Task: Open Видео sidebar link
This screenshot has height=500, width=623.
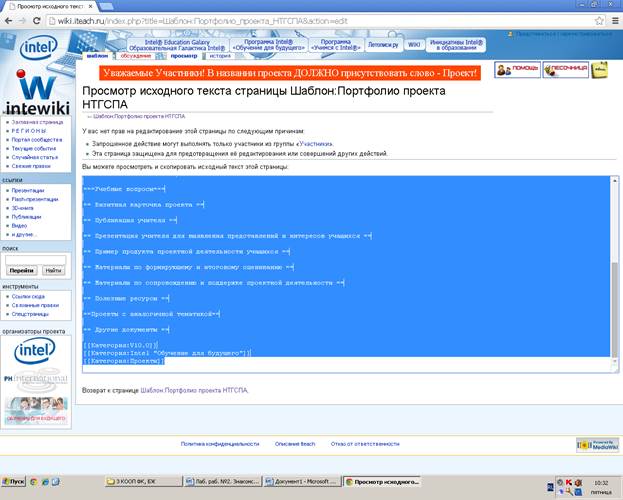Action: (x=19, y=225)
